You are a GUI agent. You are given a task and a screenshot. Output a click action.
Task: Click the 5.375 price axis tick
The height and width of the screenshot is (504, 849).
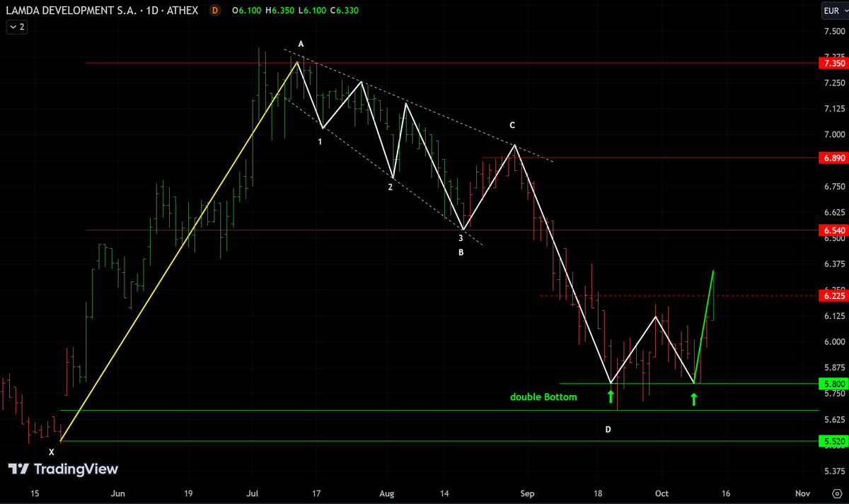tap(834, 471)
